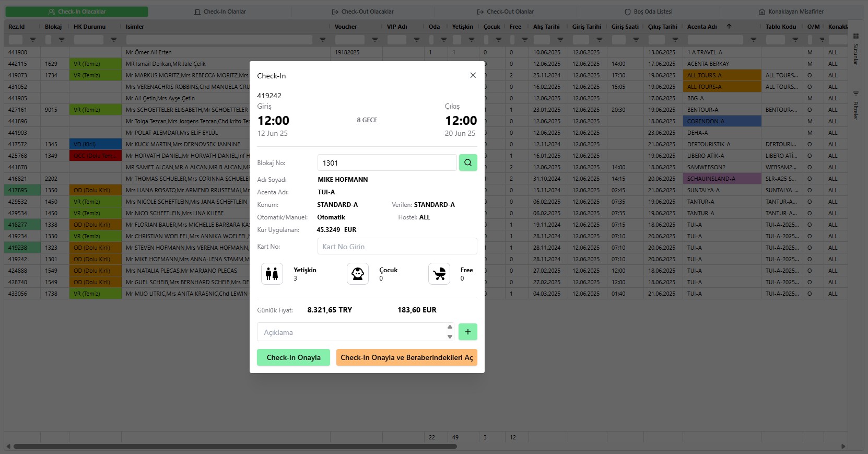The image size is (868, 454).
Task: Click the left scroll arrow at bottom
Action: click(8, 446)
